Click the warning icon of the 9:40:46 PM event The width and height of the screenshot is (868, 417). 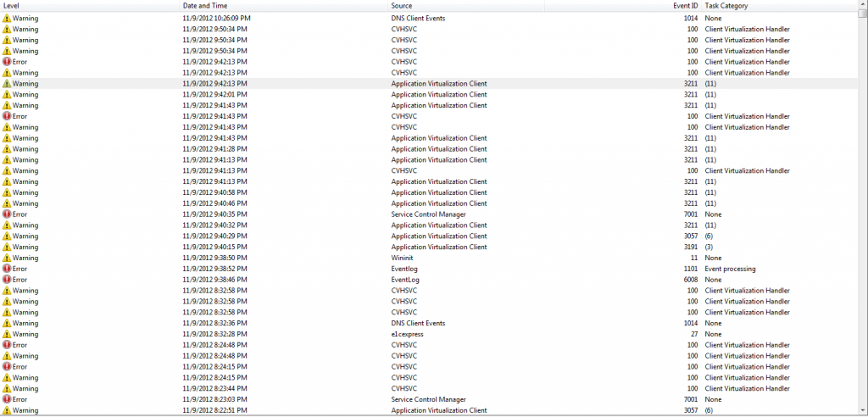[7, 203]
